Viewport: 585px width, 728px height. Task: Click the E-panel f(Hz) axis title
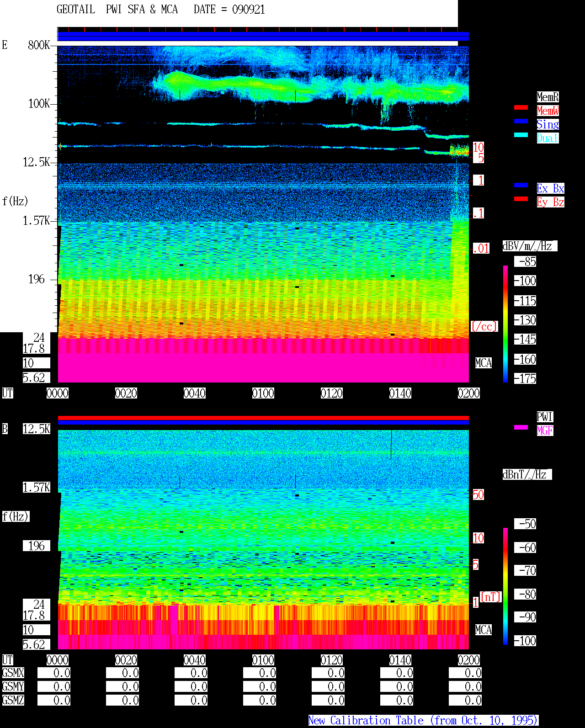[x=15, y=201]
